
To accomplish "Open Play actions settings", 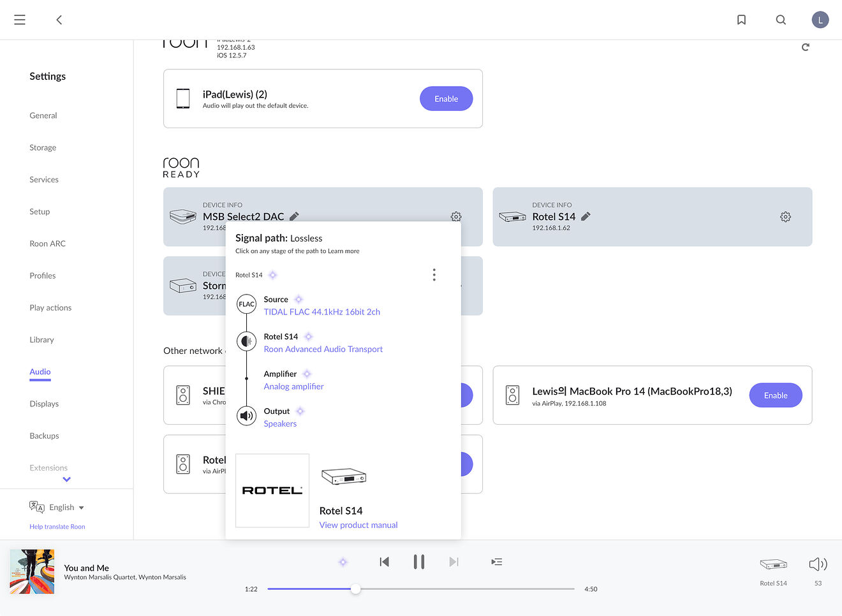I will click(x=50, y=308).
